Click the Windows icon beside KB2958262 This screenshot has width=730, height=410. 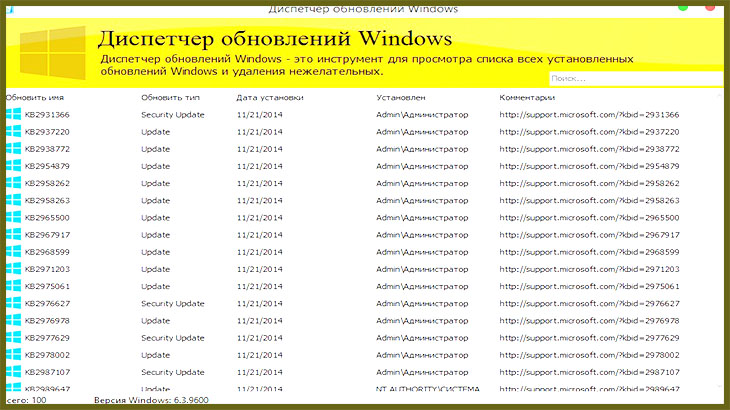14,183
